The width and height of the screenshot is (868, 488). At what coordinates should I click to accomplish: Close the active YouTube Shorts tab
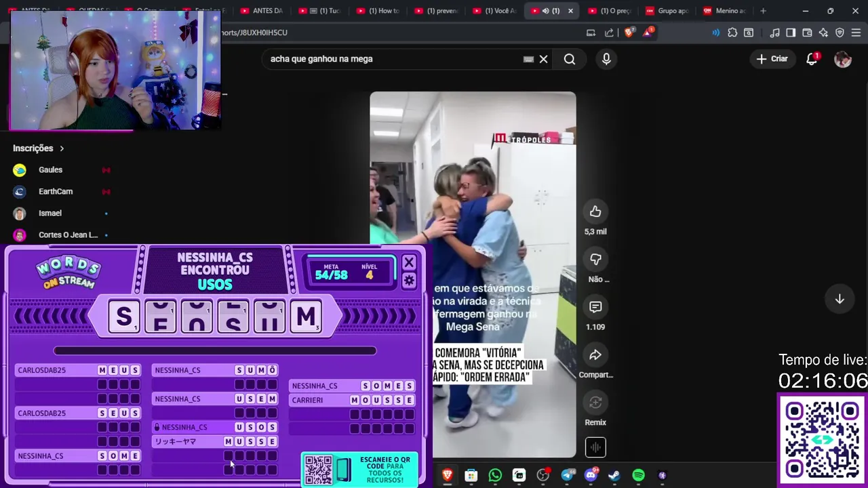point(570,11)
